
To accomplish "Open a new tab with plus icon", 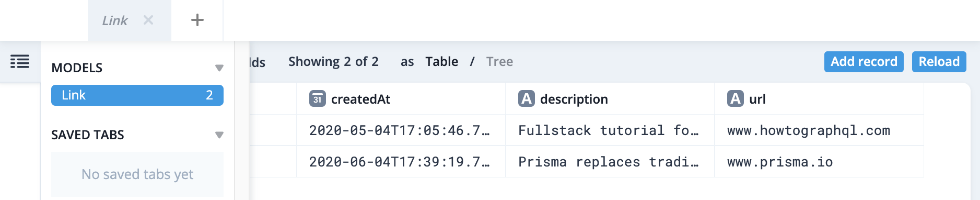I will 197,20.
